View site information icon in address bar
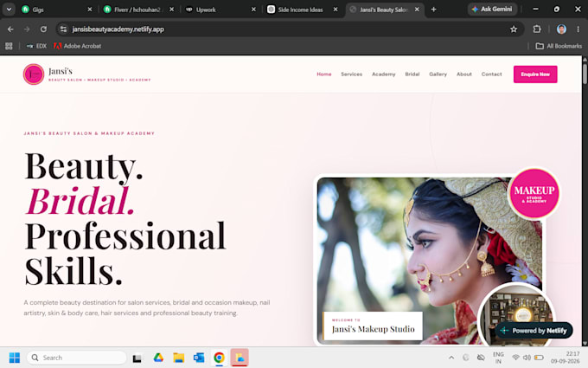Viewport: 588px width, 368px height. [x=63, y=29]
